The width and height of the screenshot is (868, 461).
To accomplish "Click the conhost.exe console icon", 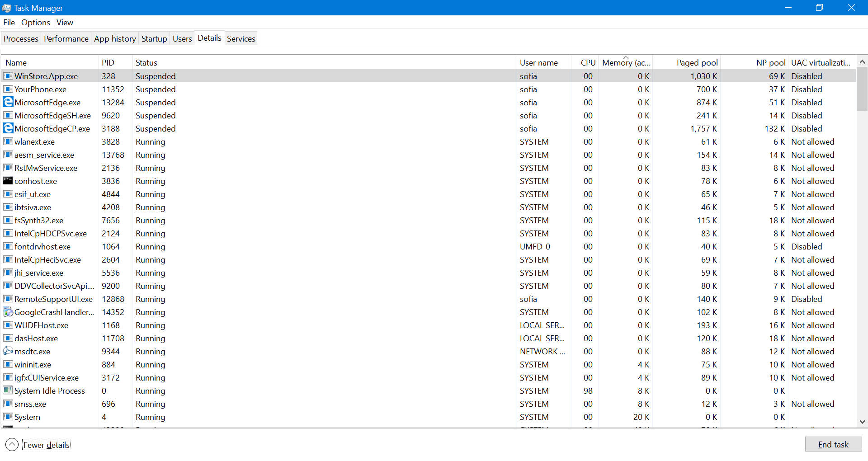I will click(8, 181).
